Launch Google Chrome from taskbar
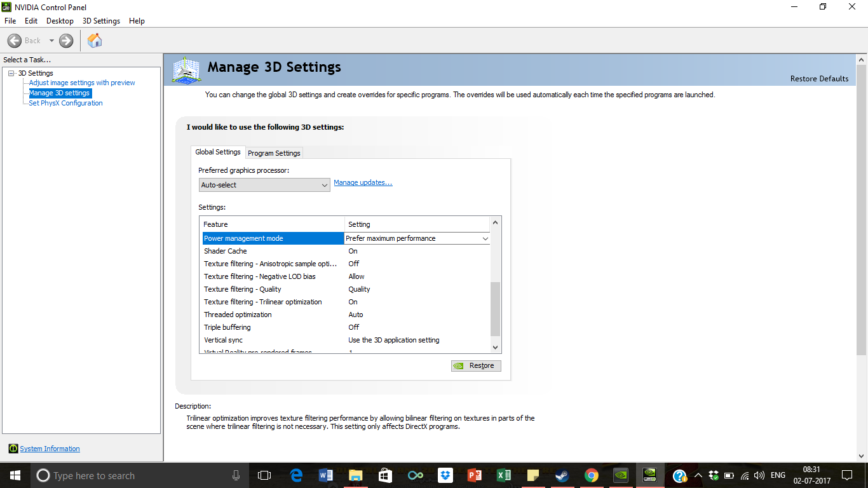Image resolution: width=868 pixels, height=488 pixels. (592, 475)
